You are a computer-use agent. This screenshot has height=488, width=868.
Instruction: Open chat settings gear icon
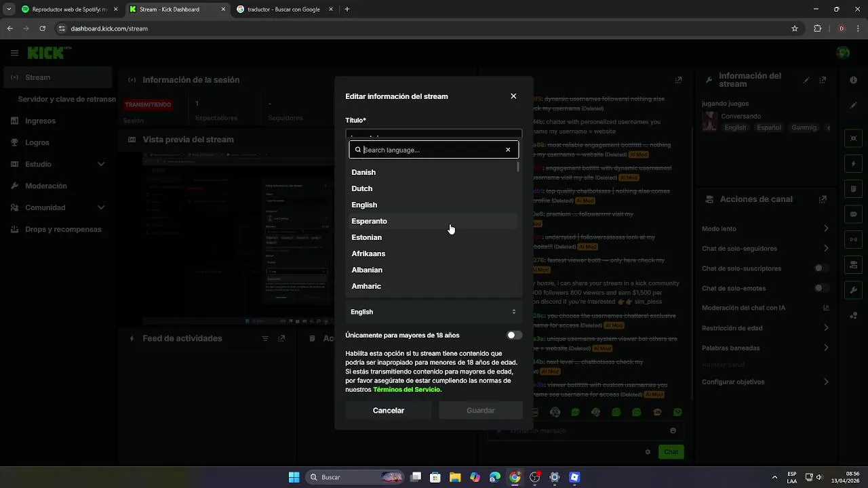click(648, 451)
